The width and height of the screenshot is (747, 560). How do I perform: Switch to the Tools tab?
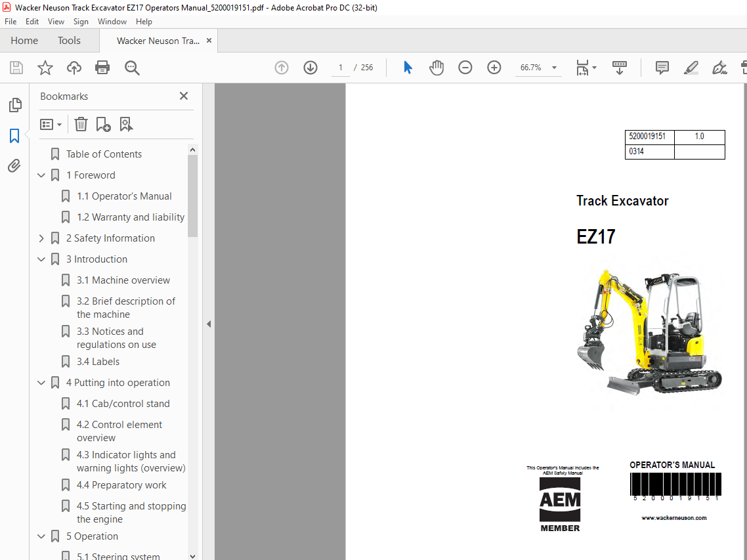pos(69,41)
